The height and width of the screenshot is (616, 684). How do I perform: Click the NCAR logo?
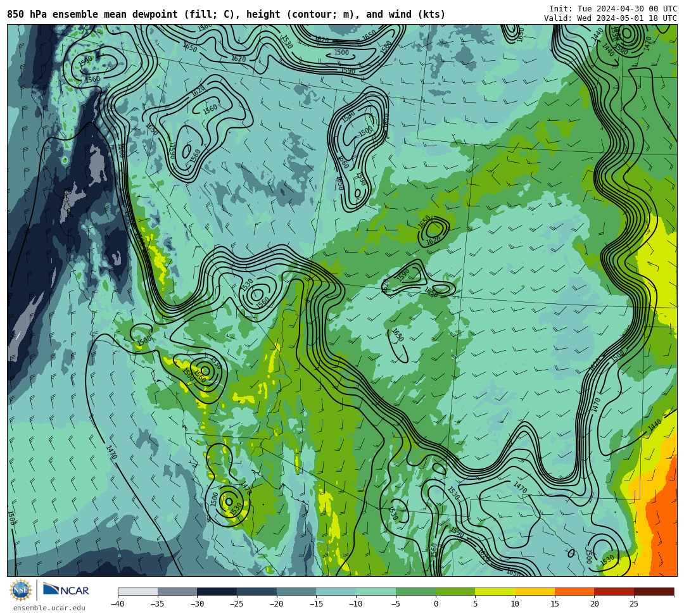[66, 590]
